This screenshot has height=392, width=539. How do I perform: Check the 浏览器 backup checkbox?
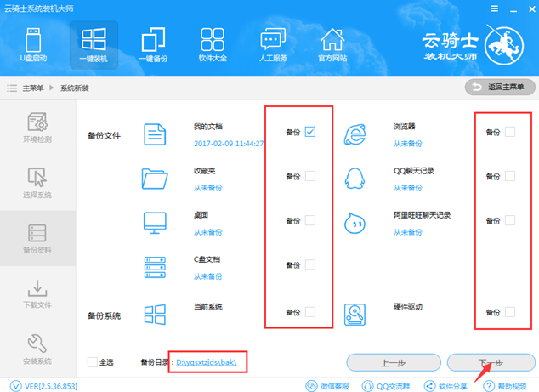[x=510, y=132]
